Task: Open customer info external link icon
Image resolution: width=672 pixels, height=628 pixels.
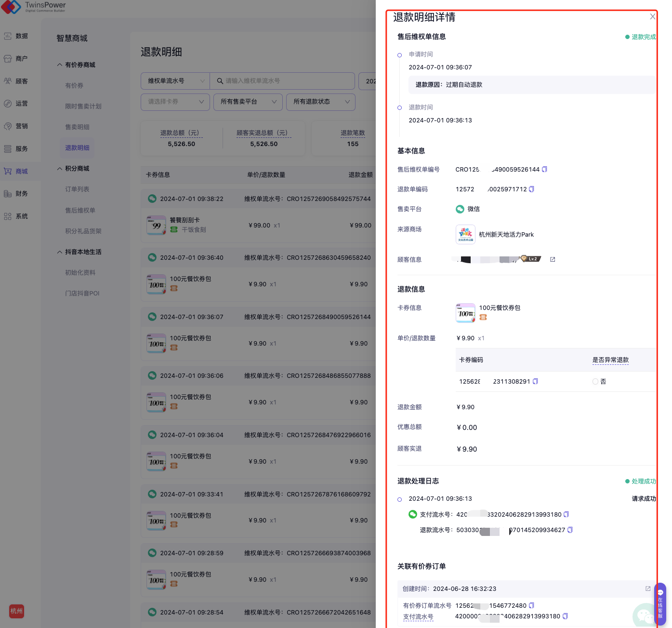Action: (553, 260)
